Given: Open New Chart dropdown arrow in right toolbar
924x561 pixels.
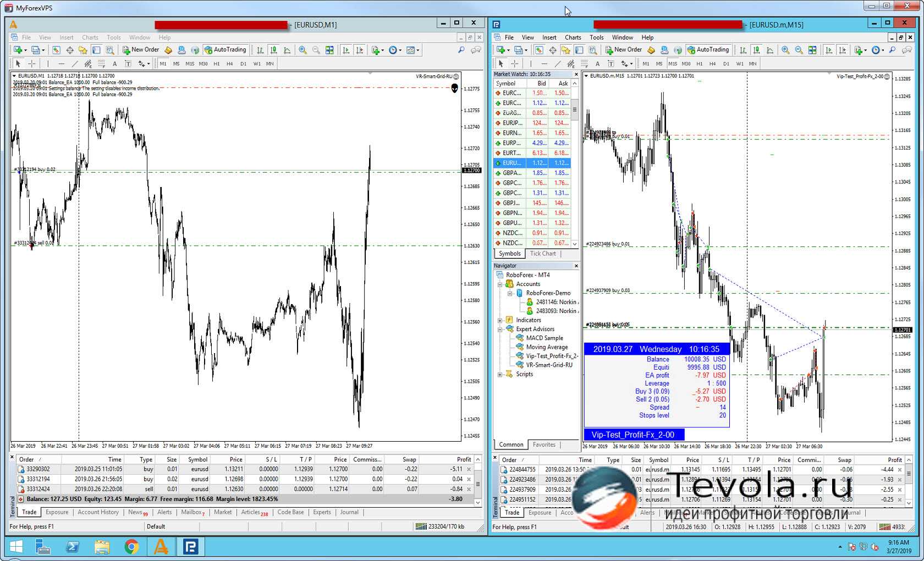Looking at the screenshot, I should coord(508,50).
